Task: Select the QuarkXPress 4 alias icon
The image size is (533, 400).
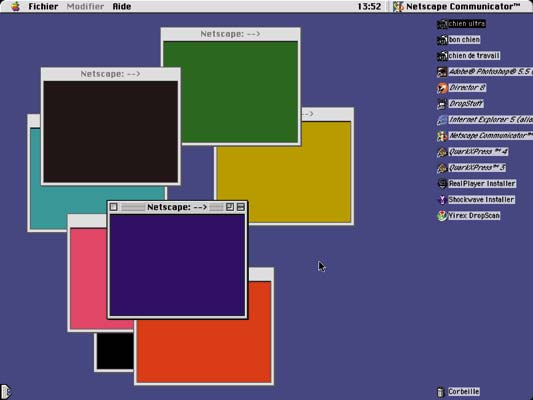Action: pyautogui.click(x=442, y=152)
